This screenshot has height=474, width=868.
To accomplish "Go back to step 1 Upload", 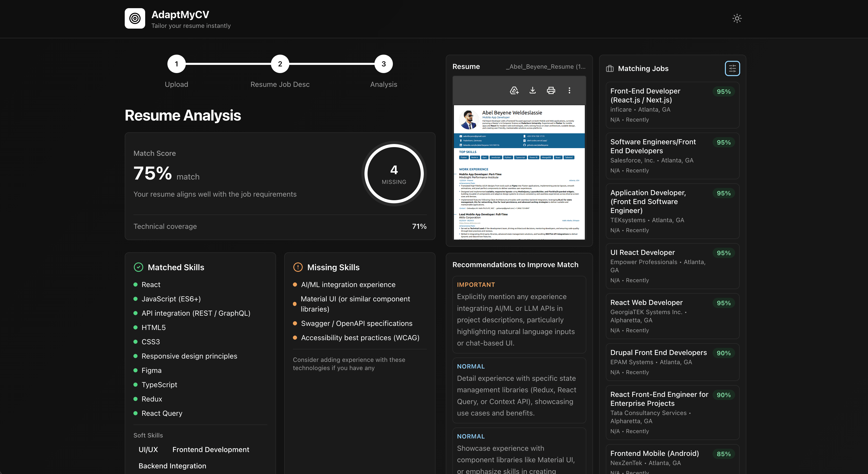I will pos(176,64).
